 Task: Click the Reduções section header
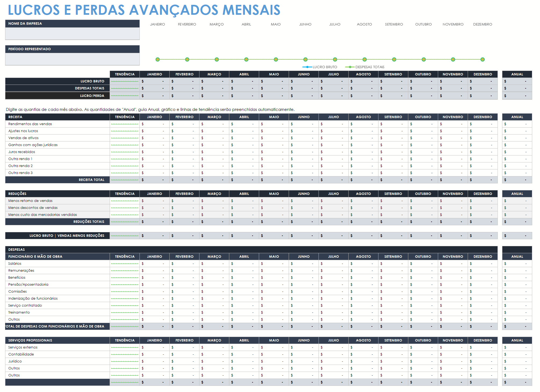(x=58, y=194)
